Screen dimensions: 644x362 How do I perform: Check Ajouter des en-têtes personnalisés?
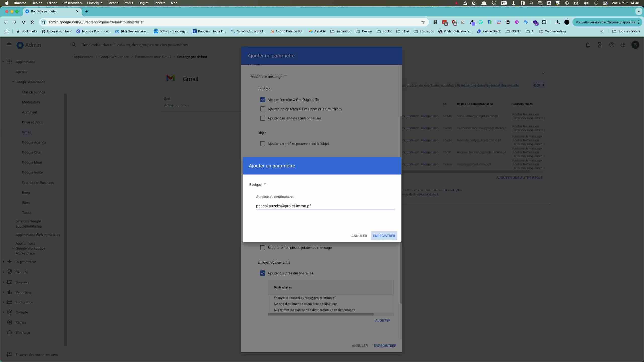263,118
